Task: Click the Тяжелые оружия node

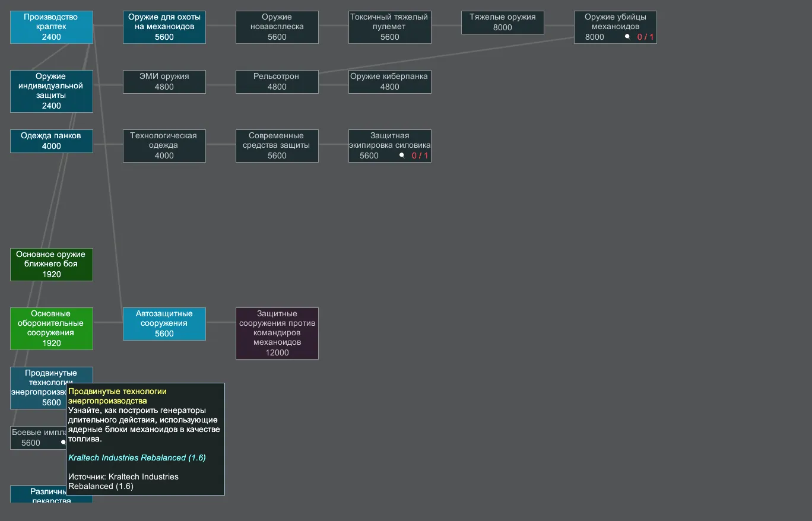Action: click(502, 22)
